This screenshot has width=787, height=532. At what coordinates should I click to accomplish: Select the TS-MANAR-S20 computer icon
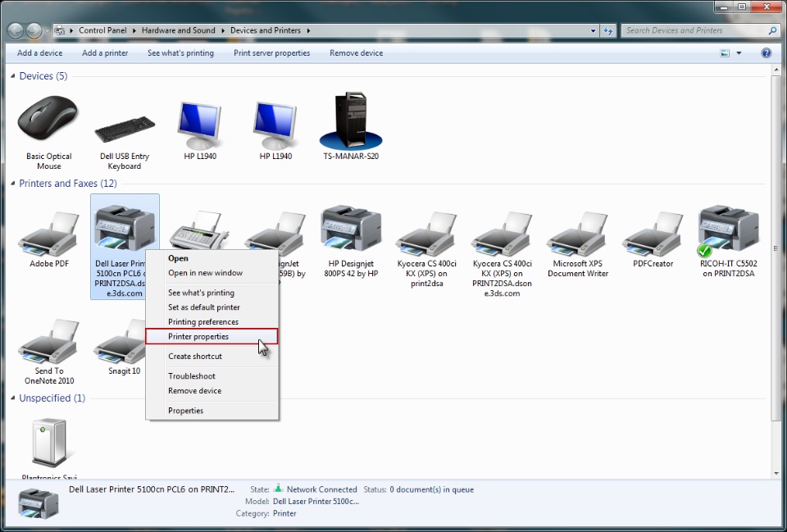pyautogui.click(x=351, y=126)
